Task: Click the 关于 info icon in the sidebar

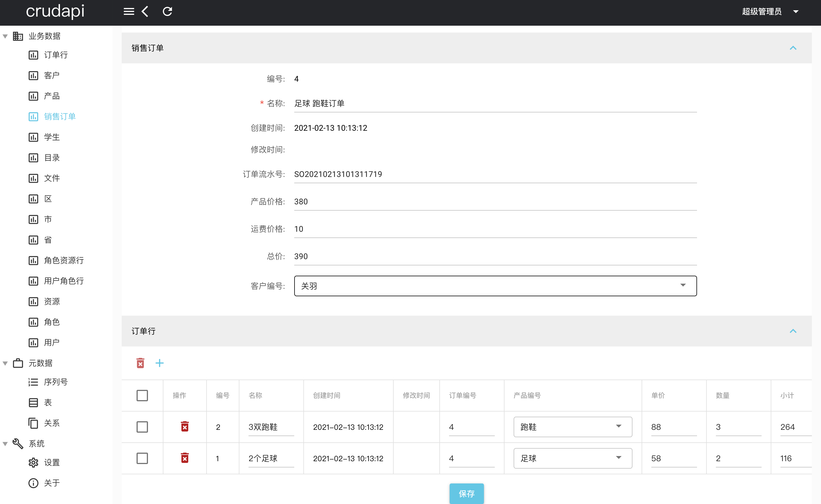Action: coord(33,483)
